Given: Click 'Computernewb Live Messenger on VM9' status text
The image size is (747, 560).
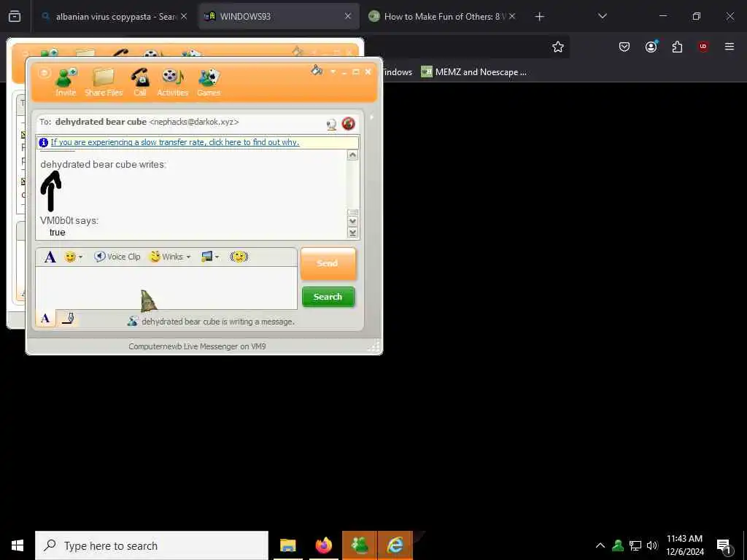Looking at the screenshot, I should point(197,346).
